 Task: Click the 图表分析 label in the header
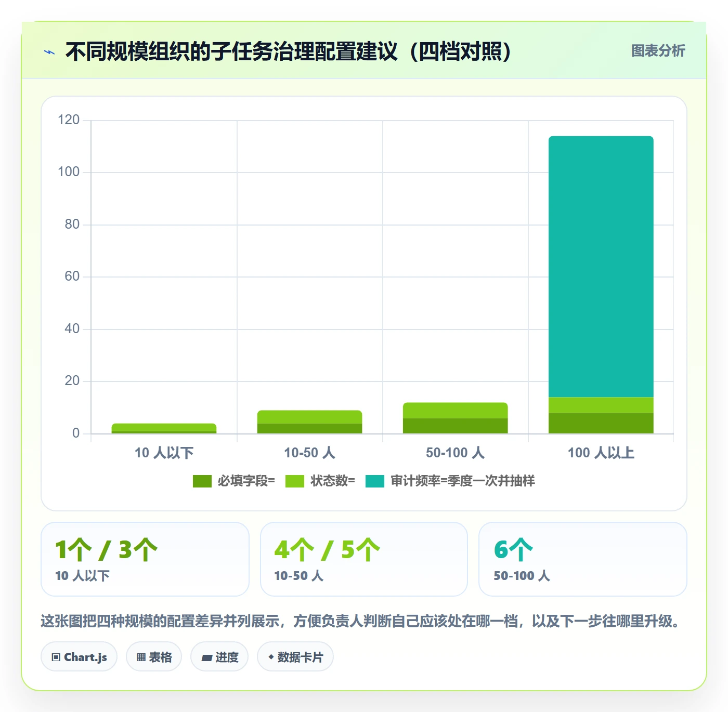[658, 51]
